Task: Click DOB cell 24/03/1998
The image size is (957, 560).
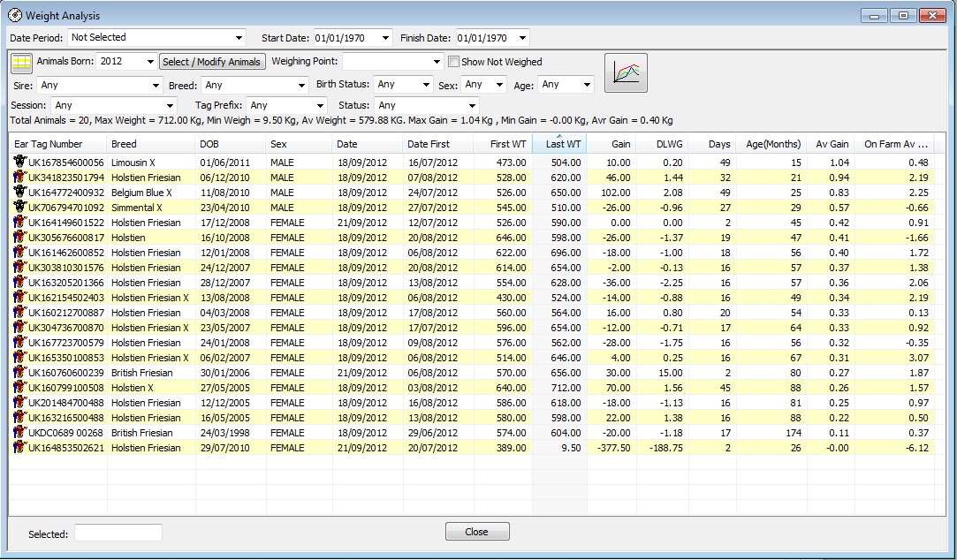Action: (224, 433)
